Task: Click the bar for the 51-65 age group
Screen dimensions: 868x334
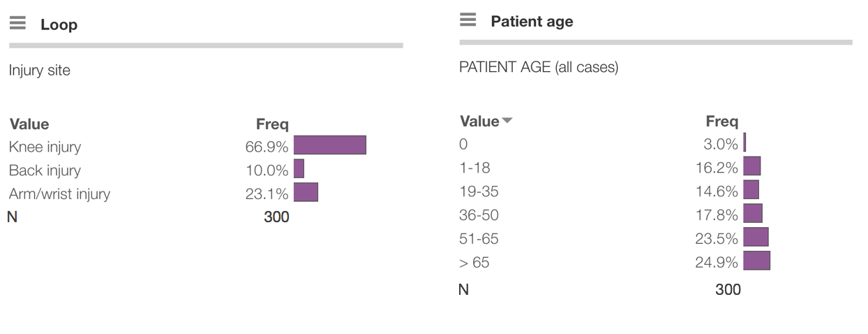Action: coord(756,237)
